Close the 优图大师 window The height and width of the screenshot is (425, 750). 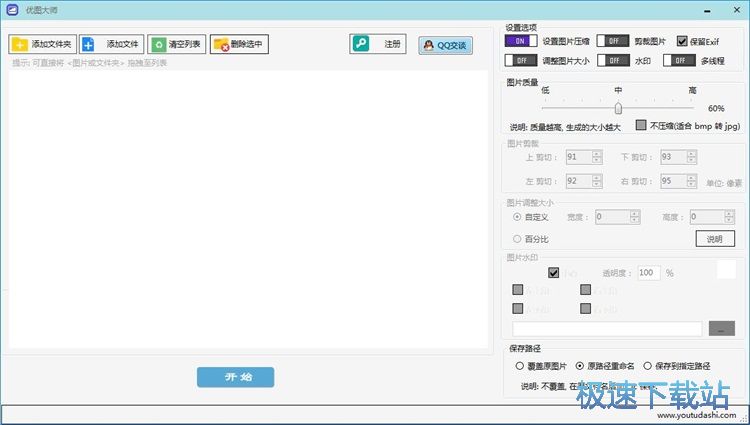pos(737,10)
